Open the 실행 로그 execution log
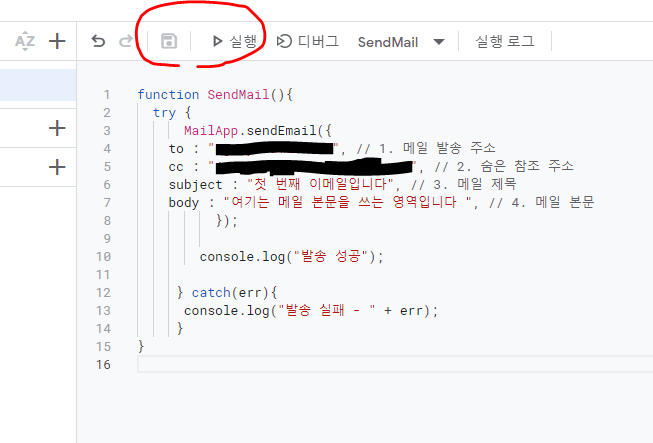Image resolution: width=653 pixels, height=443 pixels. [x=505, y=41]
